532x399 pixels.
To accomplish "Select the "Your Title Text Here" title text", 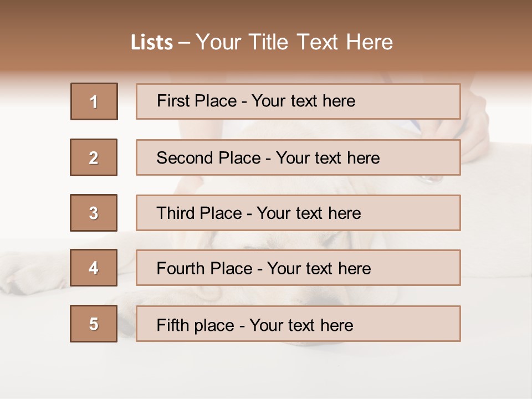I will tap(294, 42).
